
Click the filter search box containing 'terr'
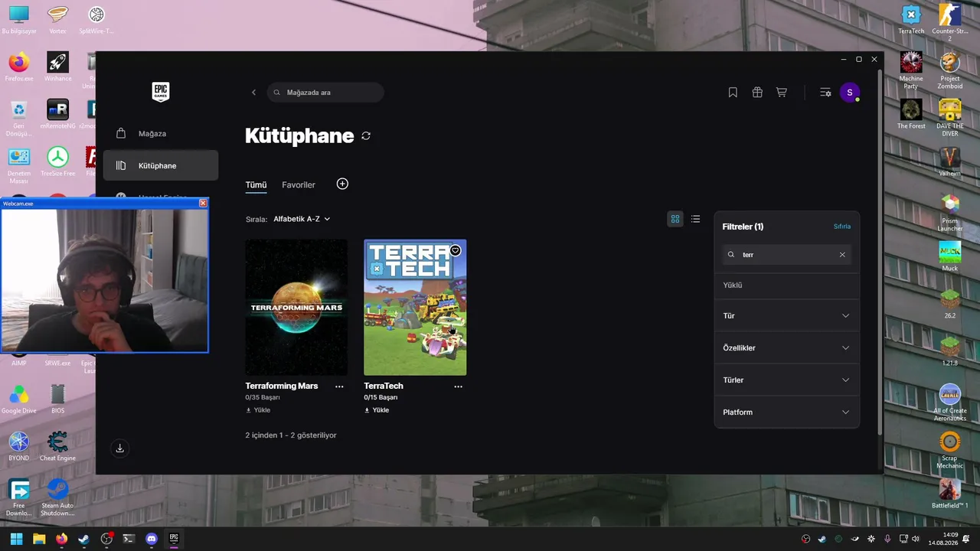tap(786, 255)
